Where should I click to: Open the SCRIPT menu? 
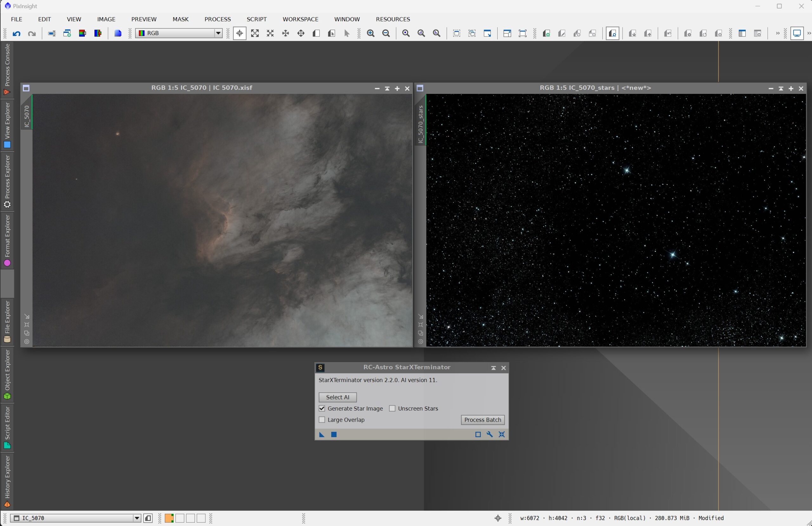pos(257,19)
